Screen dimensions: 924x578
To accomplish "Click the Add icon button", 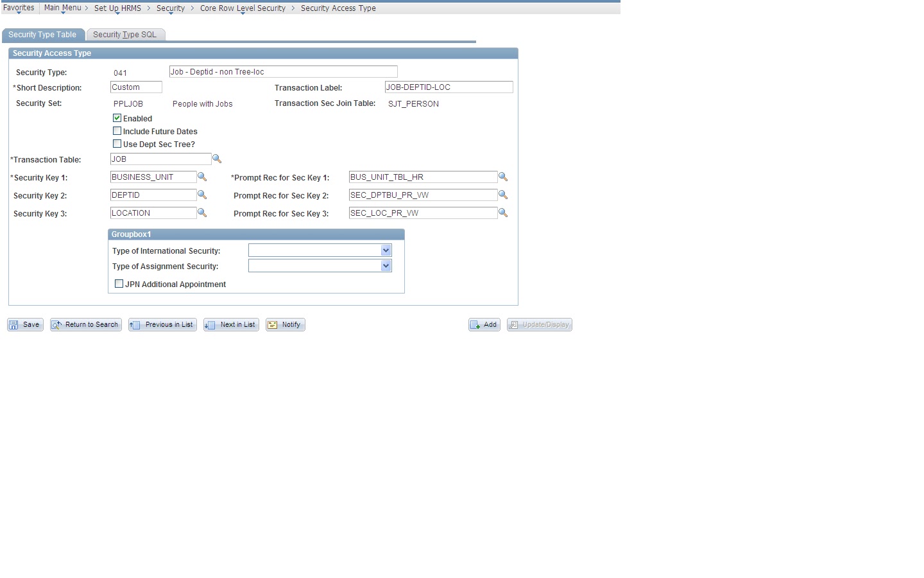I will tap(483, 324).
